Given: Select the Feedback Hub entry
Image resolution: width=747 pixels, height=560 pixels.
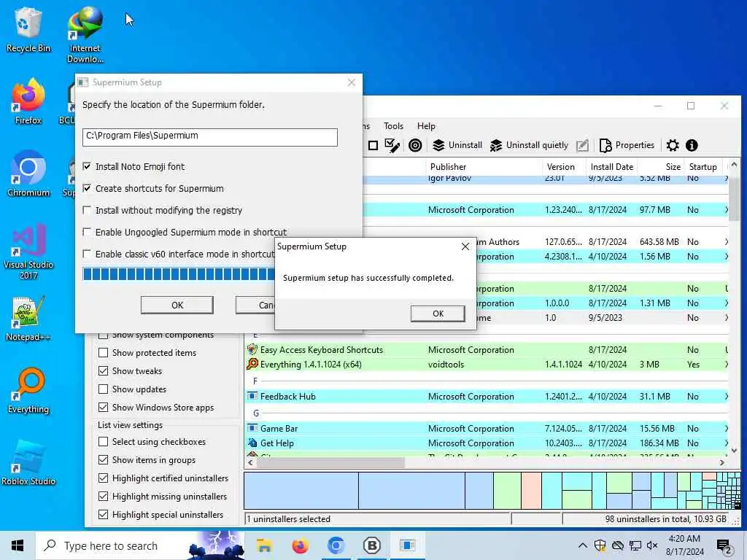Looking at the screenshot, I should pos(487,396).
